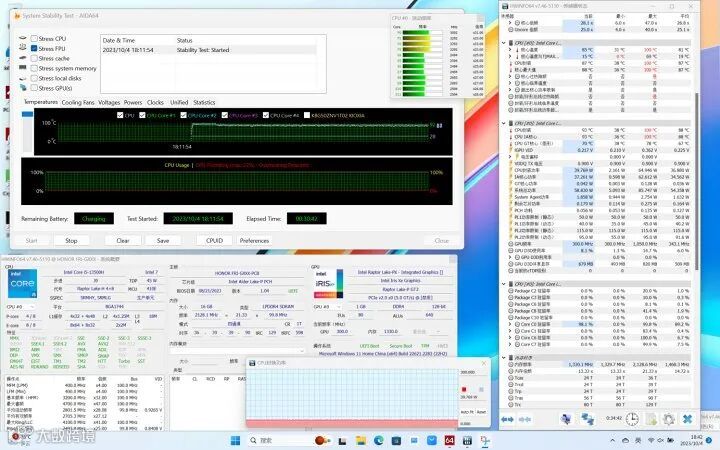This screenshot has width=720, height=450.
Task: Open Wi-Fi settings in the system tray
Action: [651, 441]
